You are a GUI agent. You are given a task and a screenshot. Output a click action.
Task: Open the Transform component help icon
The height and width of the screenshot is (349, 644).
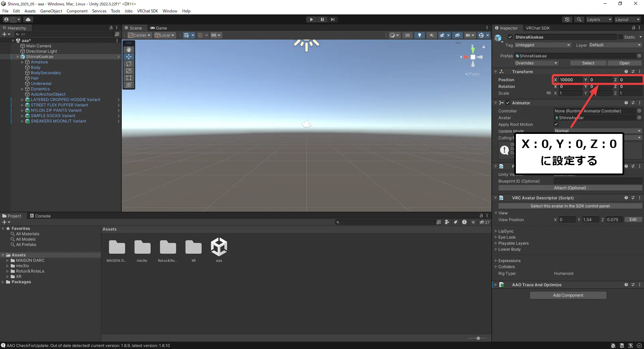click(x=626, y=72)
